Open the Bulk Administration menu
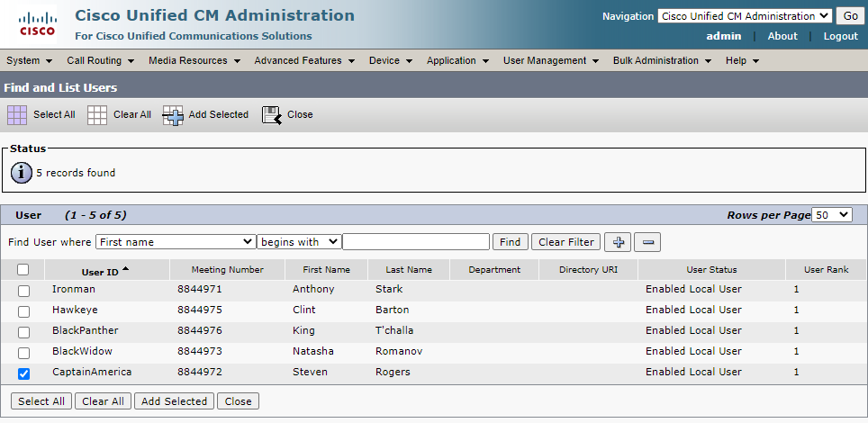868x423 pixels. click(662, 60)
